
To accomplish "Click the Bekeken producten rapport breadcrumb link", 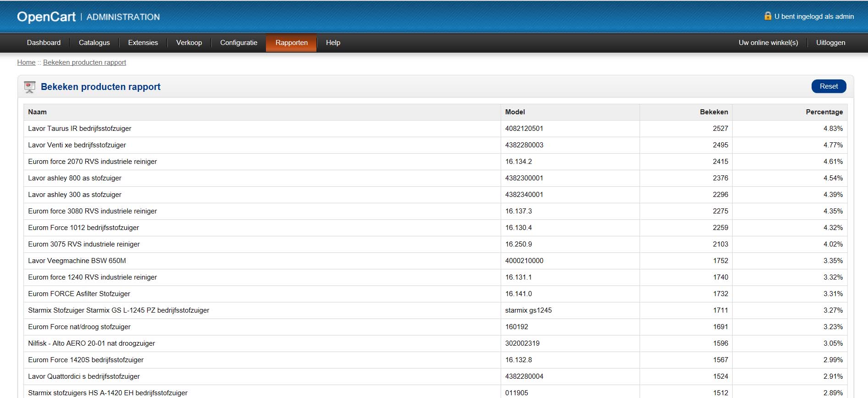I will (84, 62).
